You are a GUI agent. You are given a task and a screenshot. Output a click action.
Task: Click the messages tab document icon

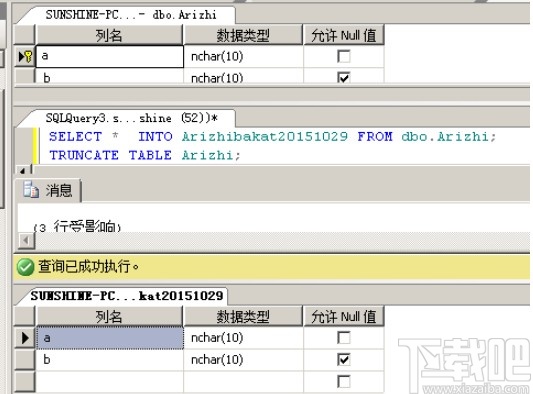(x=31, y=189)
